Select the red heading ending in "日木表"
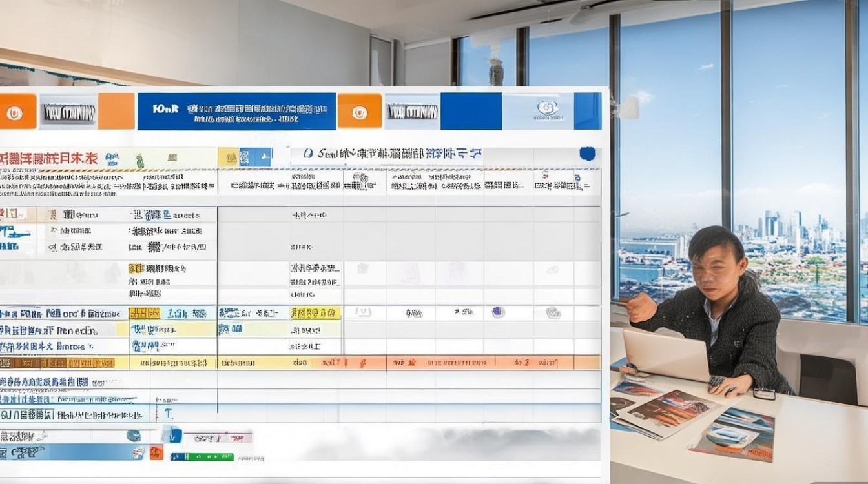Viewport: 868px width, 484px height. pos(49,157)
